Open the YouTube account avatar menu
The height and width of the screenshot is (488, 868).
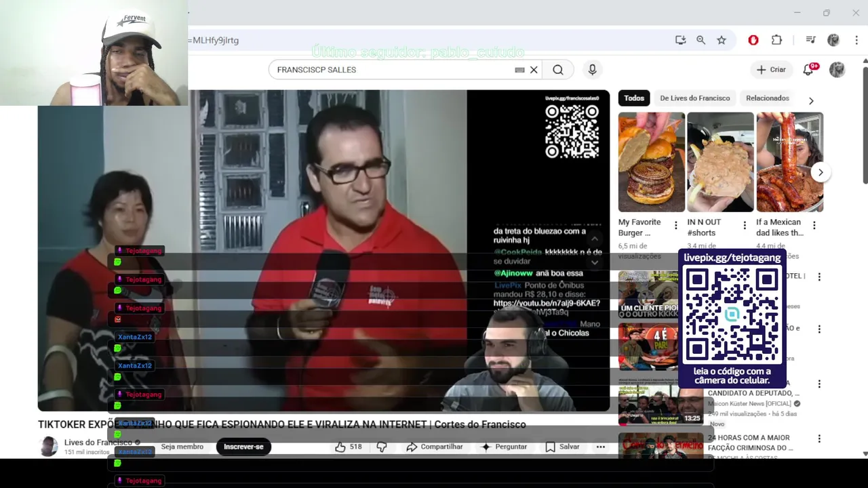[837, 70]
